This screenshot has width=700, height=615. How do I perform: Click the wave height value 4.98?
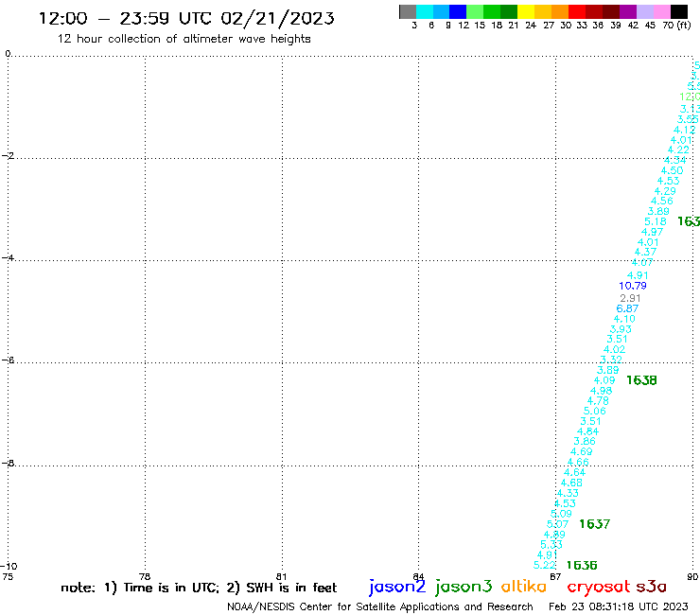(601, 391)
